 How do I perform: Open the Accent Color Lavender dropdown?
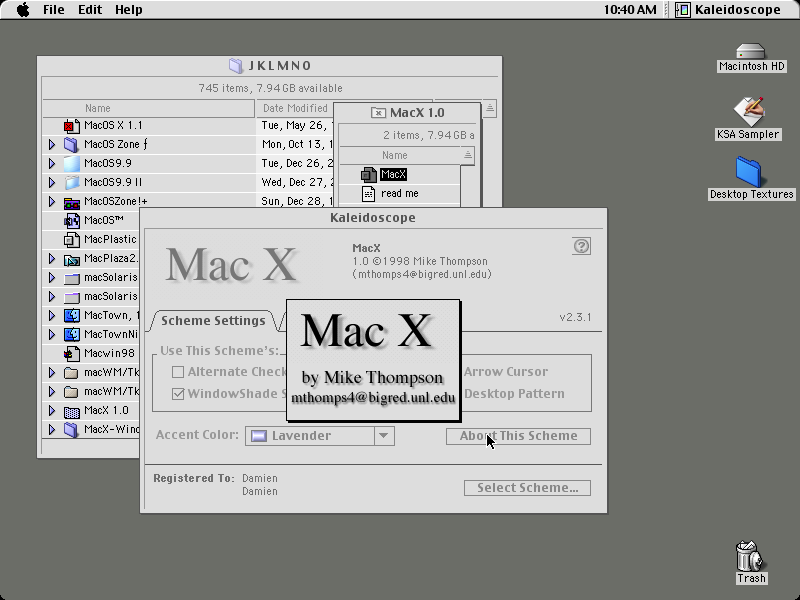(x=320, y=436)
